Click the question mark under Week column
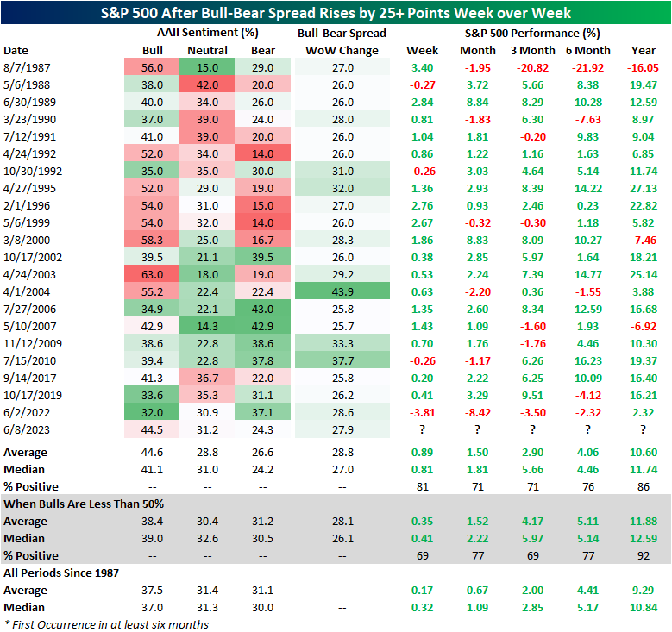 click(x=422, y=429)
